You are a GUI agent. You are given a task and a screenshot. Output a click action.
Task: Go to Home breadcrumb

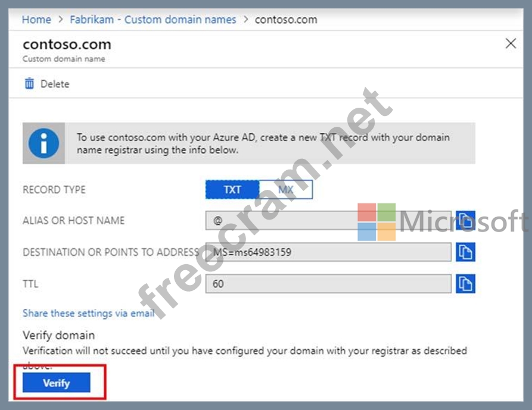36,20
